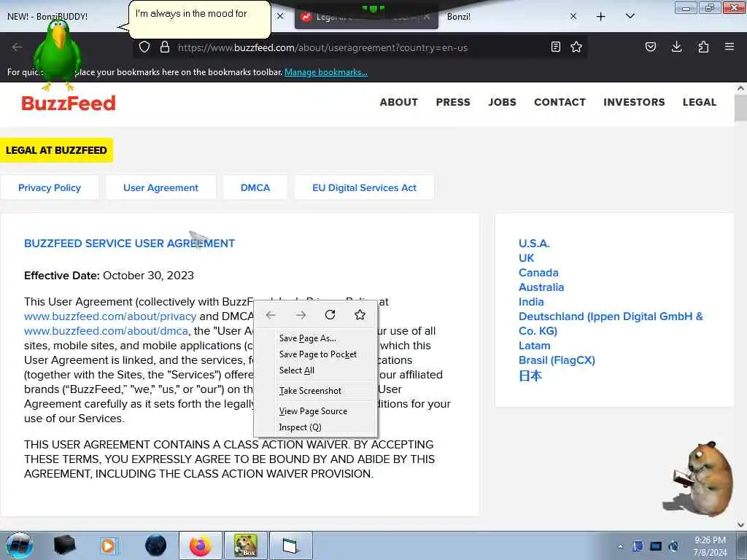The width and height of the screenshot is (747, 560).
Task: Select the 日本 country link
Action: click(530, 376)
